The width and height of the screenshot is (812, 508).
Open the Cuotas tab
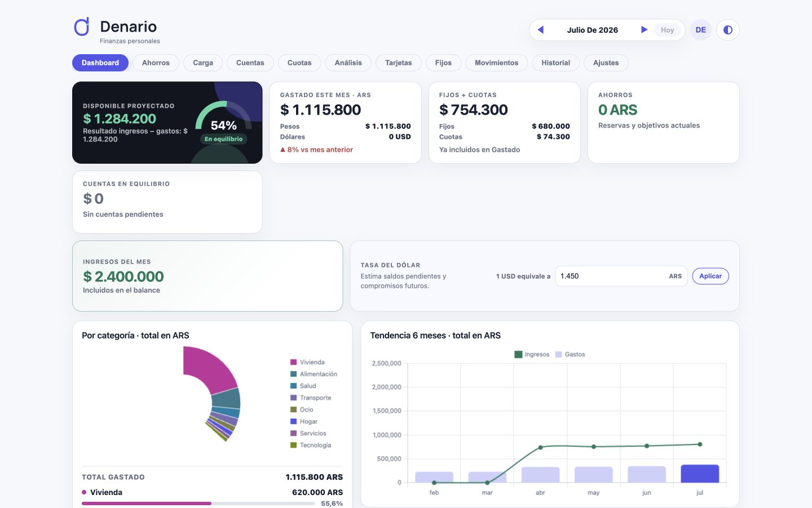(299, 63)
